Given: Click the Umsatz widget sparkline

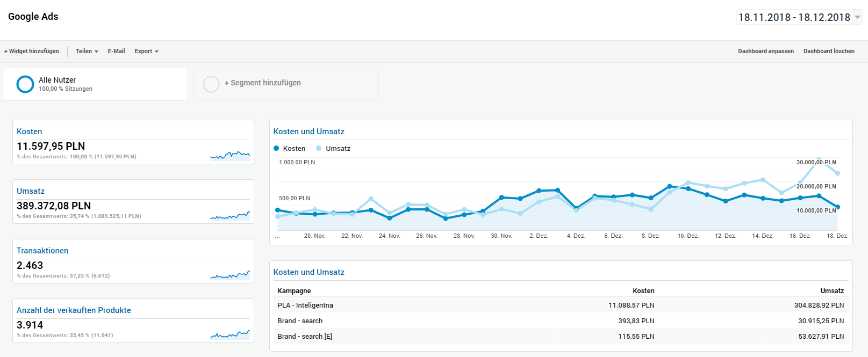Looking at the screenshot, I should pos(230,215).
